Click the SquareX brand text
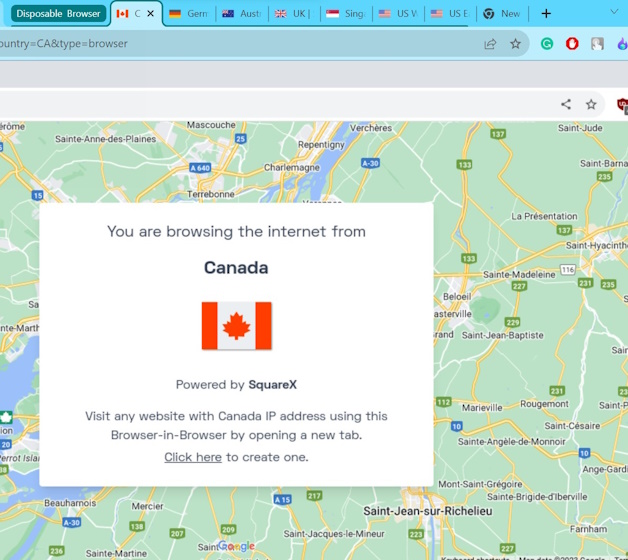The width and height of the screenshot is (628, 560). pyautogui.click(x=272, y=385)
